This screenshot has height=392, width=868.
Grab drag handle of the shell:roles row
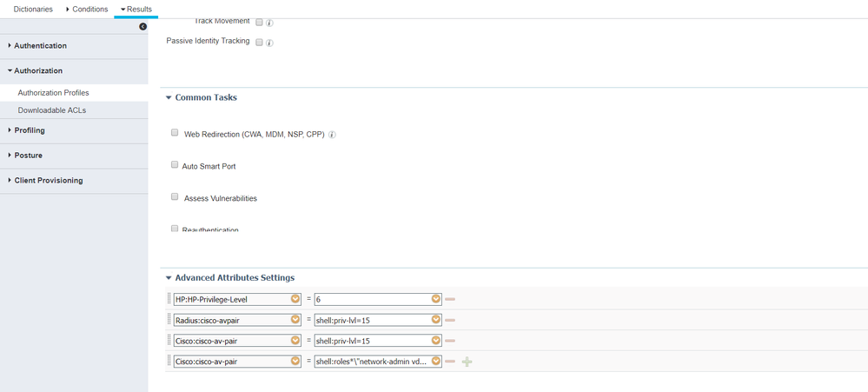pyautogui.click(x=169, y=362)
